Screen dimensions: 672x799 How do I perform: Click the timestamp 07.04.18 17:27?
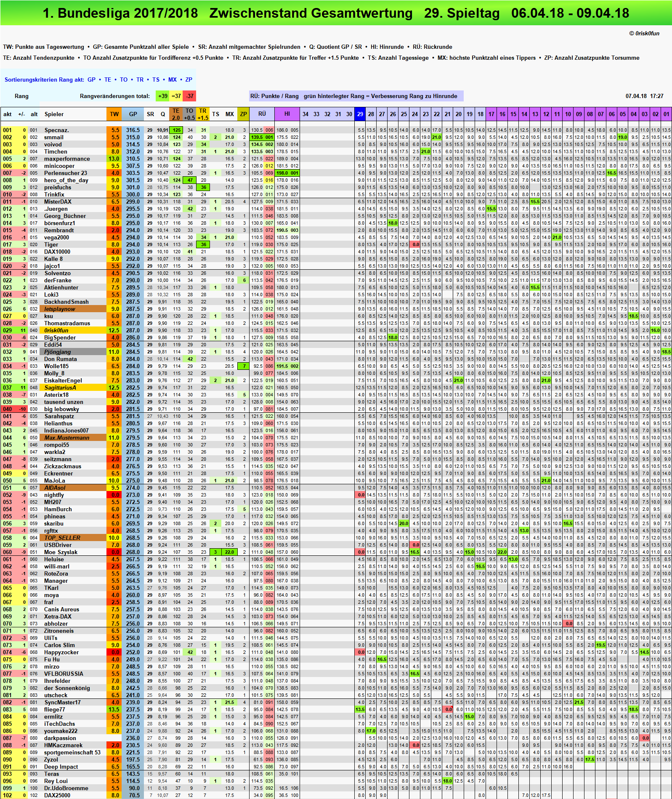pos(644,96)
